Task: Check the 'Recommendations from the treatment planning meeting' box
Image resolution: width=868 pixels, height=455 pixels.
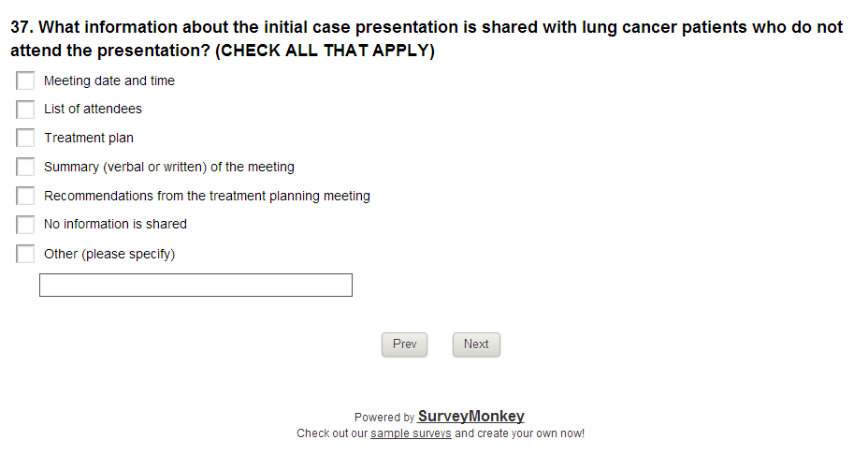Action: [25, 197]
